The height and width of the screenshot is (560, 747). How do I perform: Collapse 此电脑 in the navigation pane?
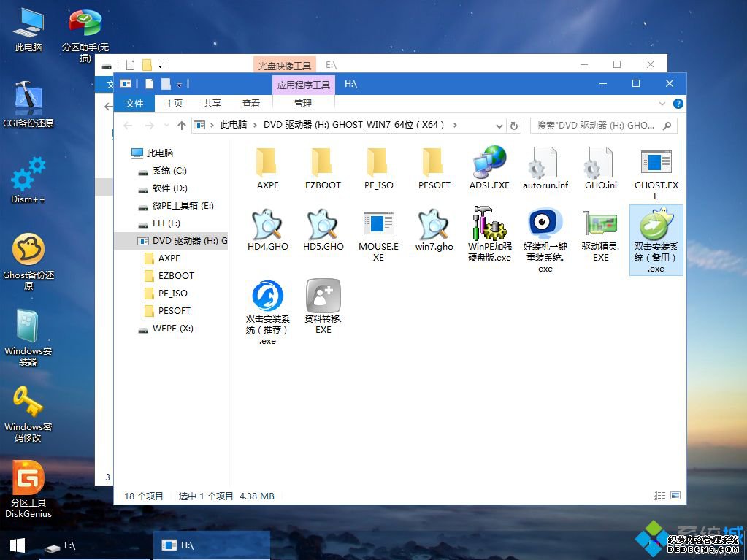126,153
